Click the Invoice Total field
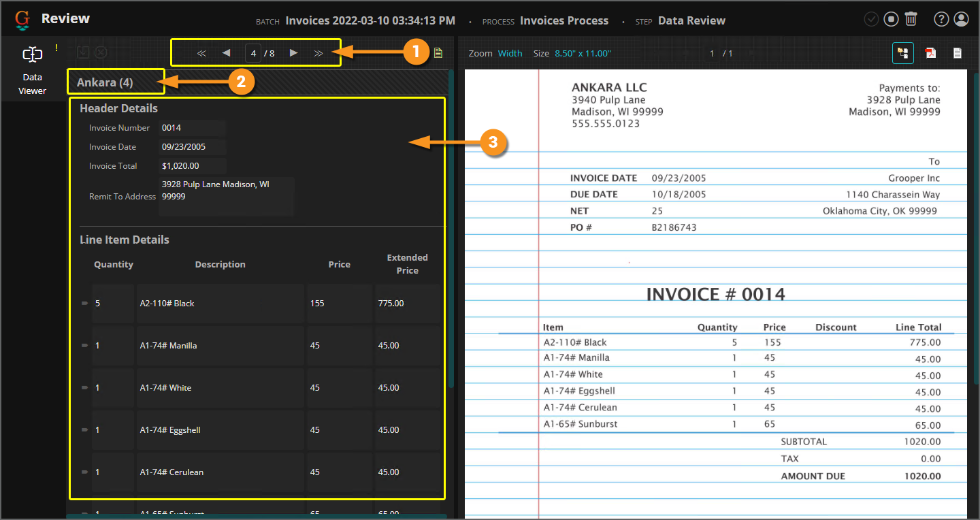Viewport: 980px width, 520px height. tap(192, 166)
